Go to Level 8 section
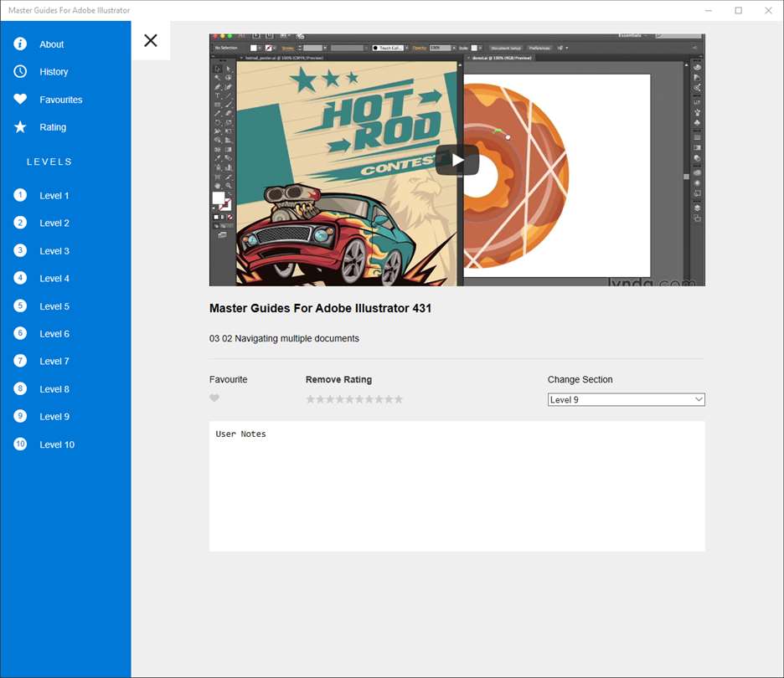This screenshot has width=784, height=678. 65,389
